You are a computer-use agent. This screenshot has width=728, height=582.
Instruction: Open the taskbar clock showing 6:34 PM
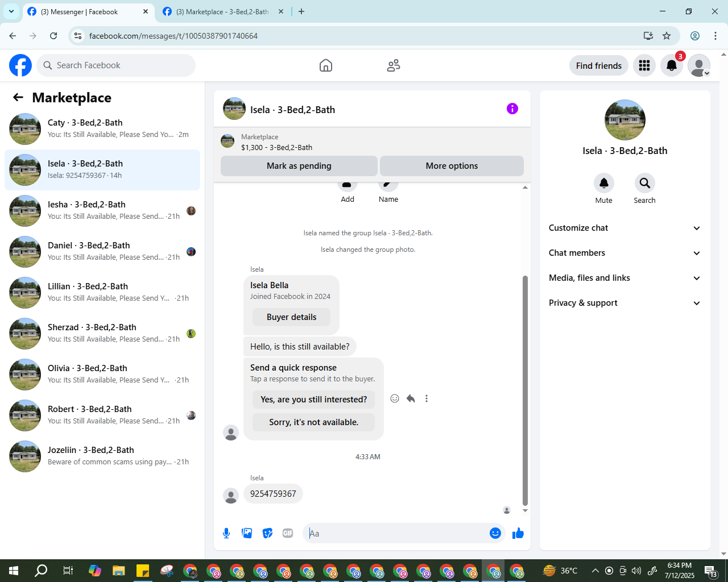click(x=680, y=571)
